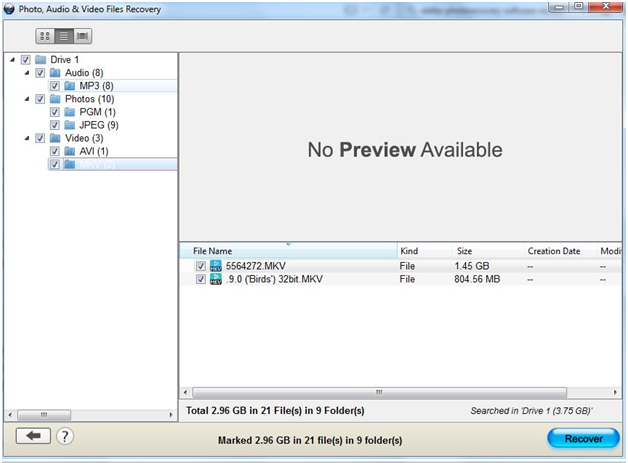
Task: Uncheck the MKV folder checkbox
Action: pyautogui.click(x=55, y=164)
